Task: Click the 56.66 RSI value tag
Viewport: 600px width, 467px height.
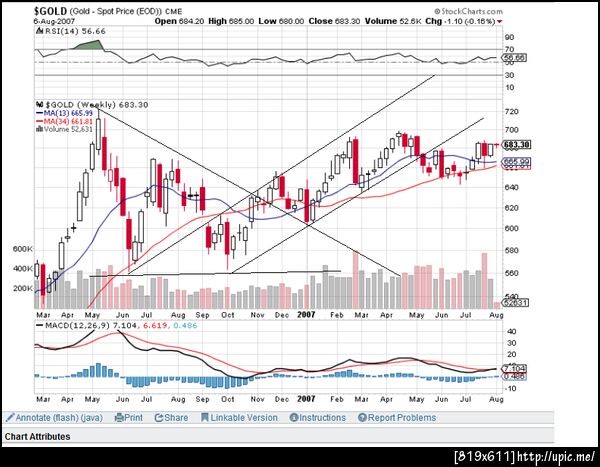Action: (515, 58)
